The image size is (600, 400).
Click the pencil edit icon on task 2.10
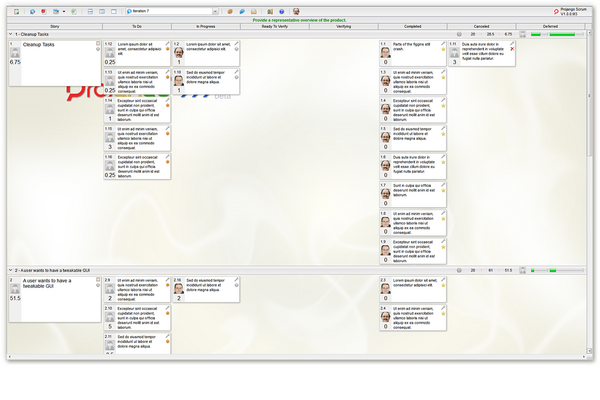(x=167, y=308)
